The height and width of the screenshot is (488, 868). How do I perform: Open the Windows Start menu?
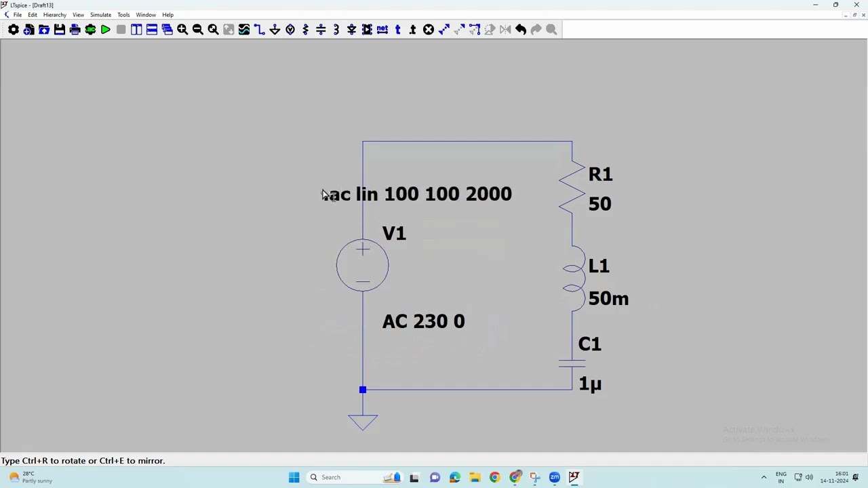294,477
